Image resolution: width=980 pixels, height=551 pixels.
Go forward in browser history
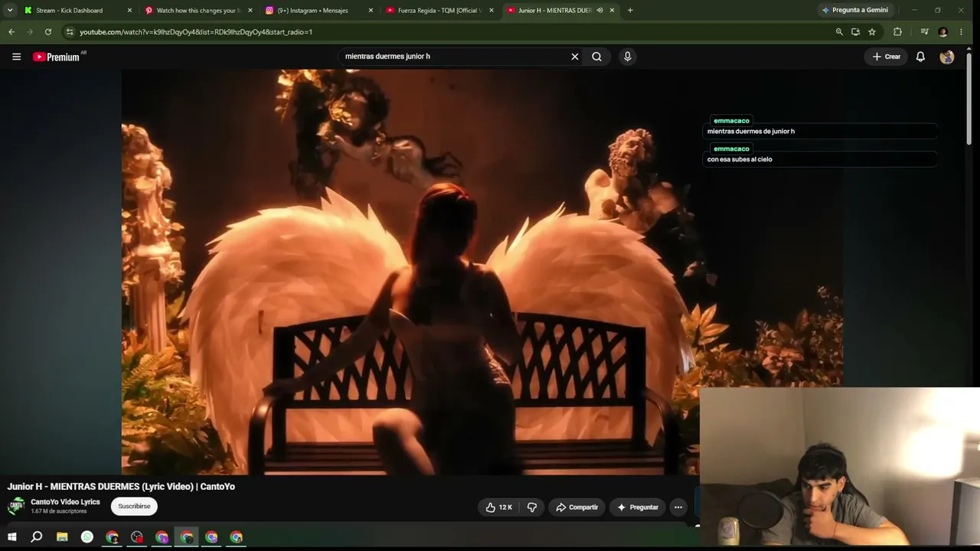pos(30,32)
